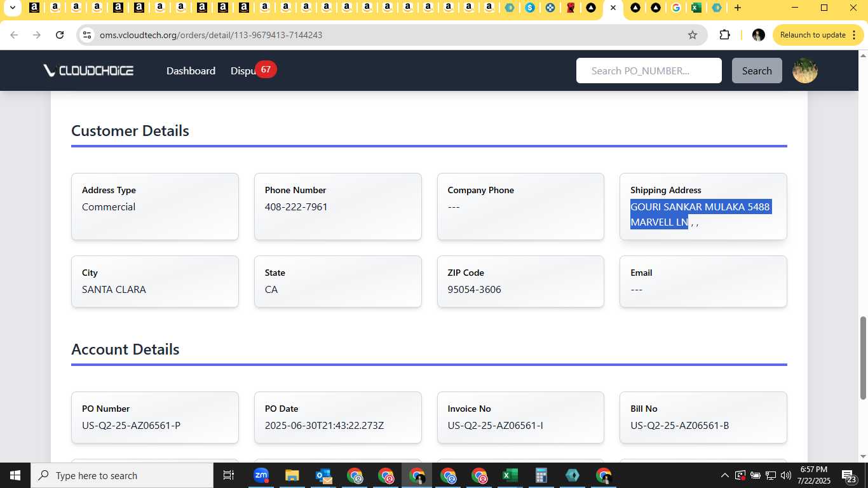Click Relaunch to update button
Viewport: 868px width, 488px height.
(x=818, y=35)
